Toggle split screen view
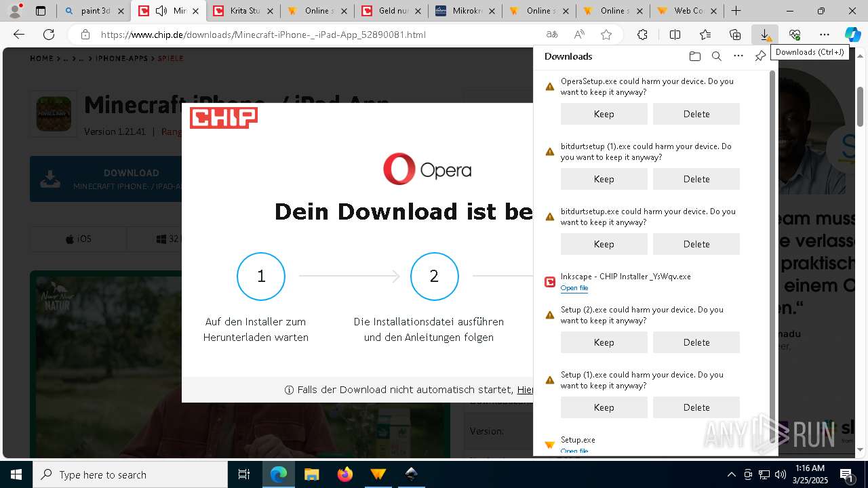Viewport: 868px width, 488px height. (x=675, y=35)
